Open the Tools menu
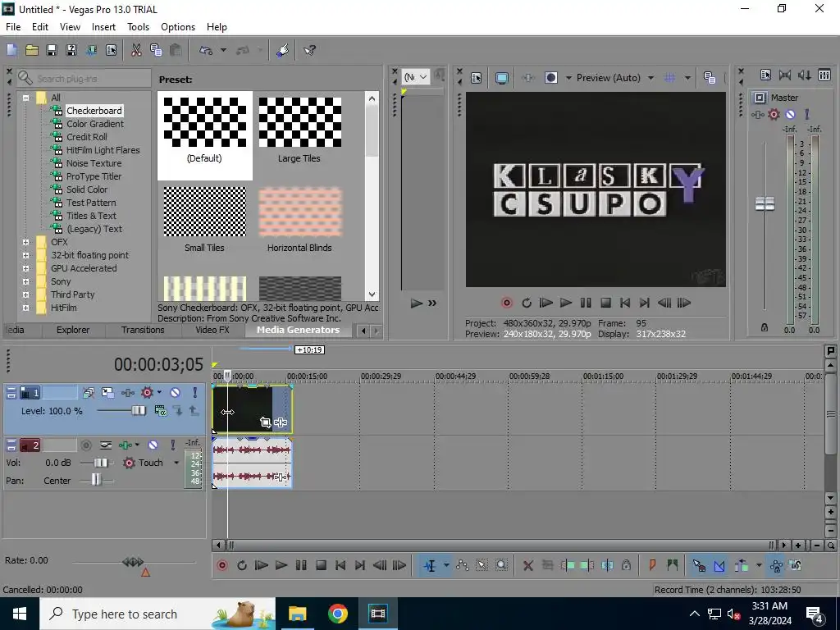The width and height of the screenshot is (840, 630). click(x=138, y=27)
